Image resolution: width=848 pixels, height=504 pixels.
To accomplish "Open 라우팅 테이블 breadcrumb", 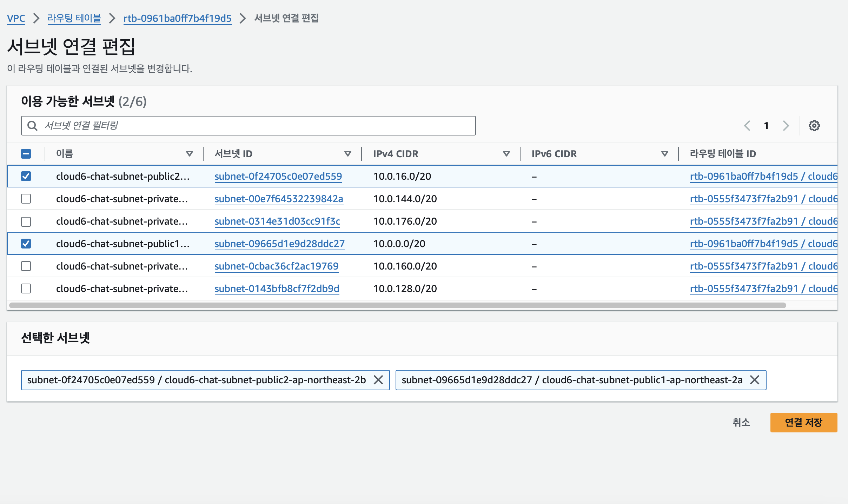I will tap(74, 18).
